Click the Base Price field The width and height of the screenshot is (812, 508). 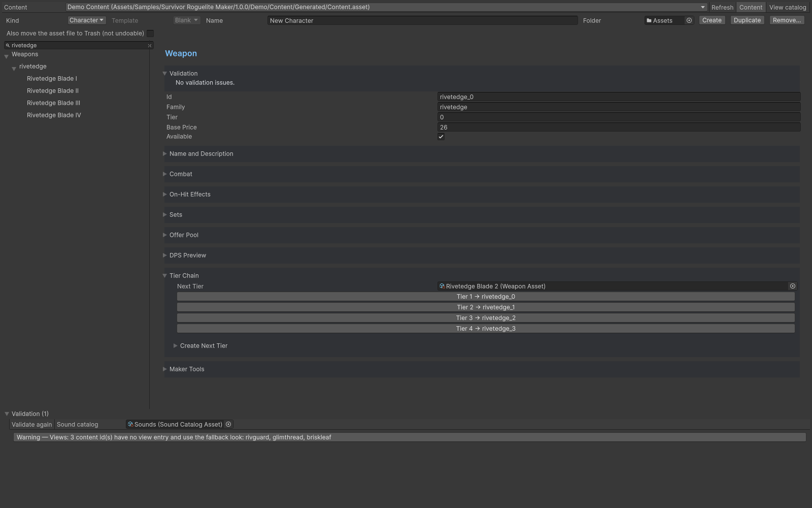coord(619,128)
